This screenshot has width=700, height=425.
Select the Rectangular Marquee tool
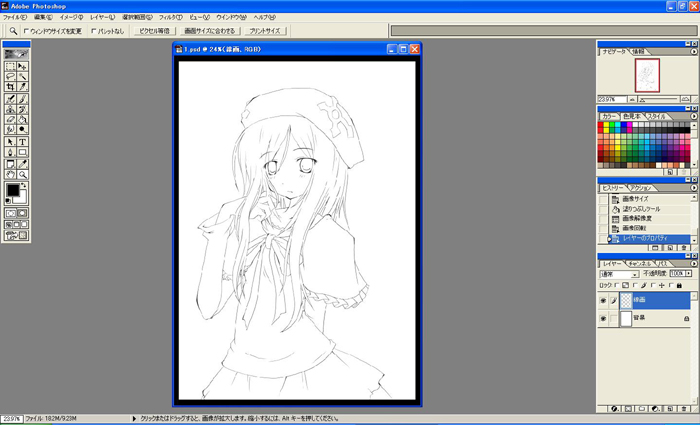pos(10,66)
